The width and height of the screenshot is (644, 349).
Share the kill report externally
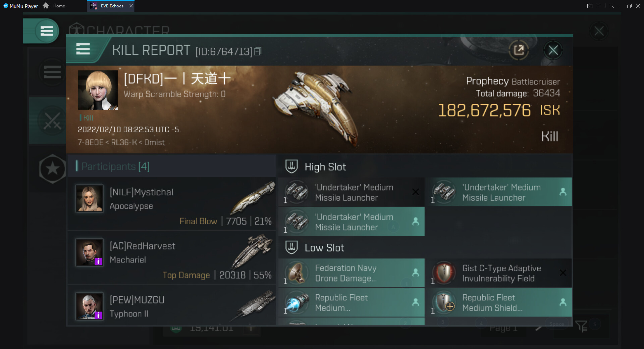[519, 50]
